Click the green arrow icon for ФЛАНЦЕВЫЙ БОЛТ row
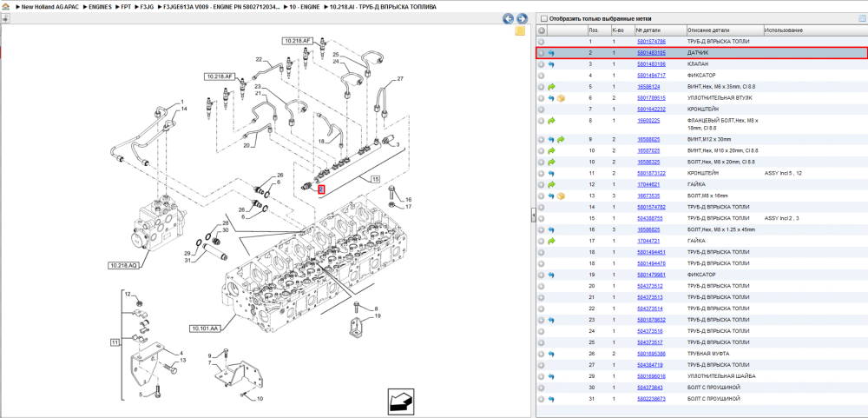Image resolution: width=868 pixels, height=418 pixels. click(551, 120)
